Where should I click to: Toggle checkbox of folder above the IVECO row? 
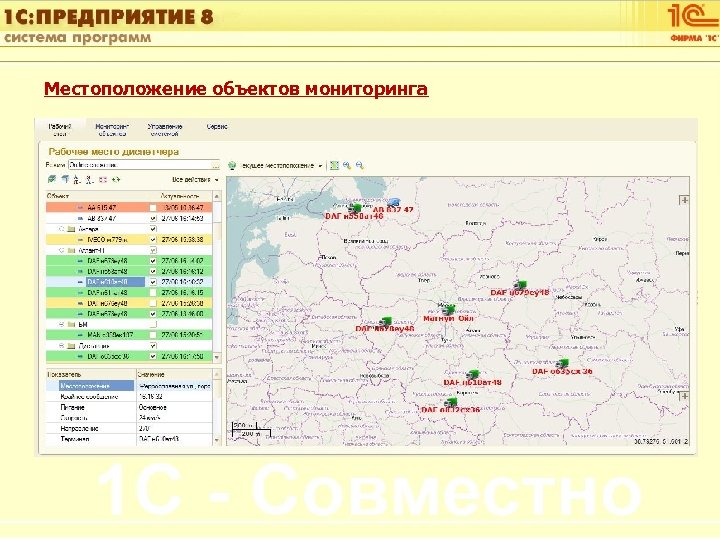click(153, 229)
